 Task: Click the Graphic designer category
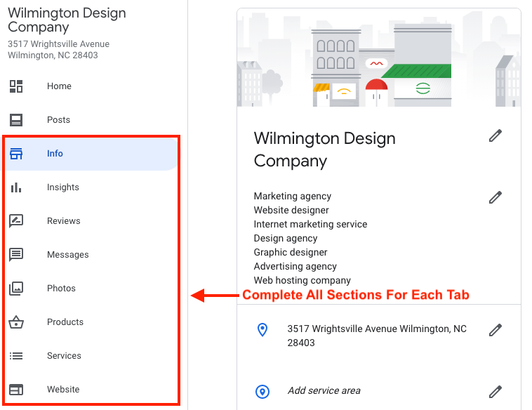click(x=291, y=252)
